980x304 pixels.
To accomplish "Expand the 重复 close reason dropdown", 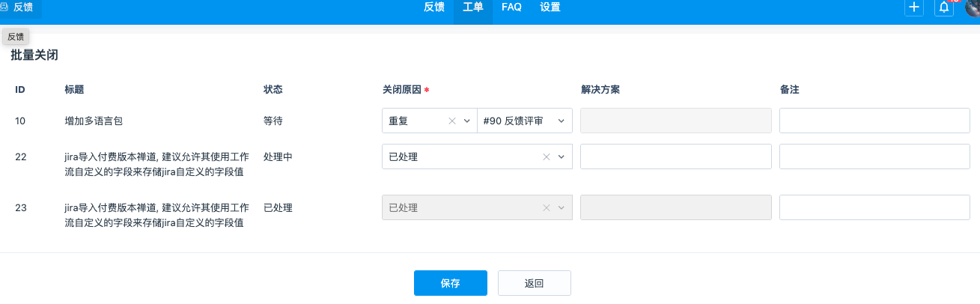I will click(x=467, y=121).
